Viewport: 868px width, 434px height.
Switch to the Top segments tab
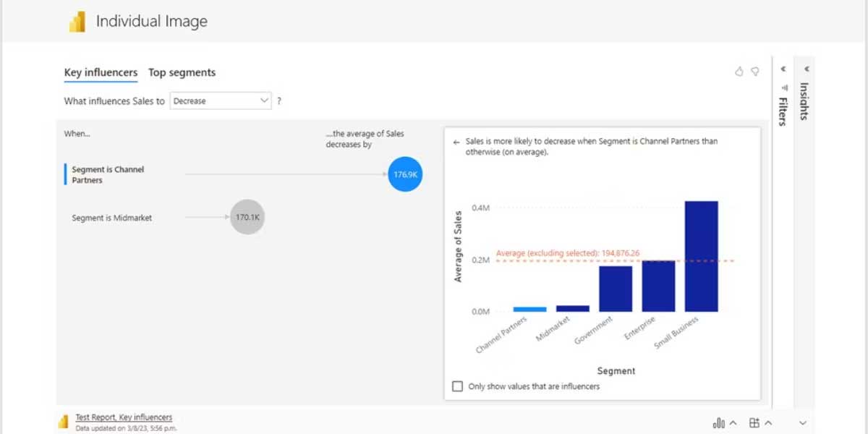182,72
